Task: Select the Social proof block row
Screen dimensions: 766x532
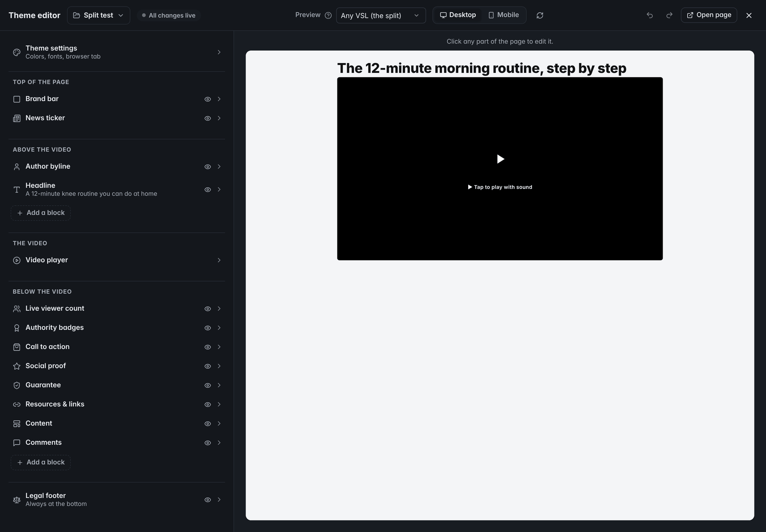Action: pyautogui.click(x=117, y=366)
